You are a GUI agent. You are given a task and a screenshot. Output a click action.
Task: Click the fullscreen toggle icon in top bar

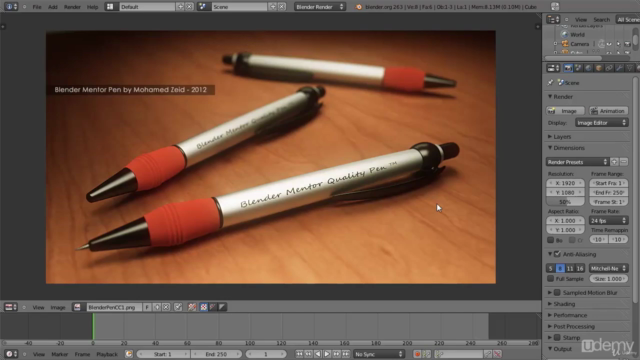tap(555, 7)
